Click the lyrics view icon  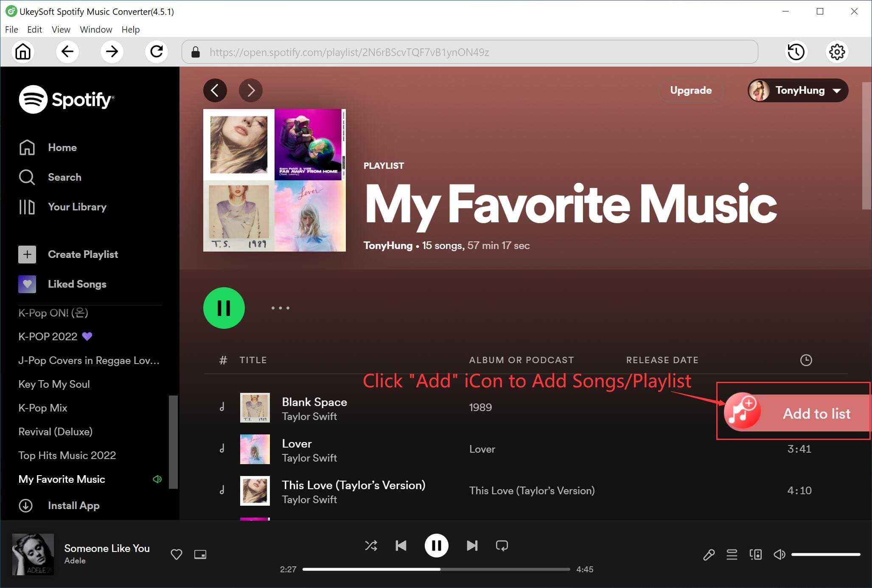708,554
